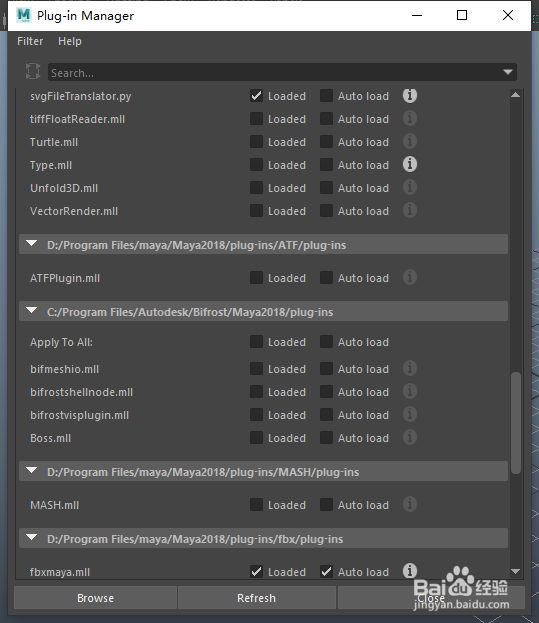
Task: Select the Unfold3D.mll plug-in name
Action: pyautogui.click(x=64, y=188)
